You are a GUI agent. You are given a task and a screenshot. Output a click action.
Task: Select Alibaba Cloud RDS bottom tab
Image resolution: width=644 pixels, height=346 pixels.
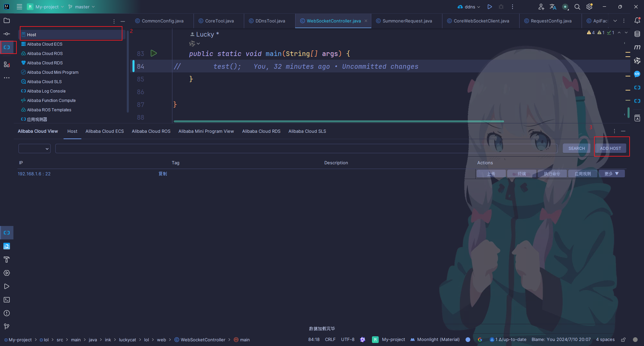tap(261, 131)
